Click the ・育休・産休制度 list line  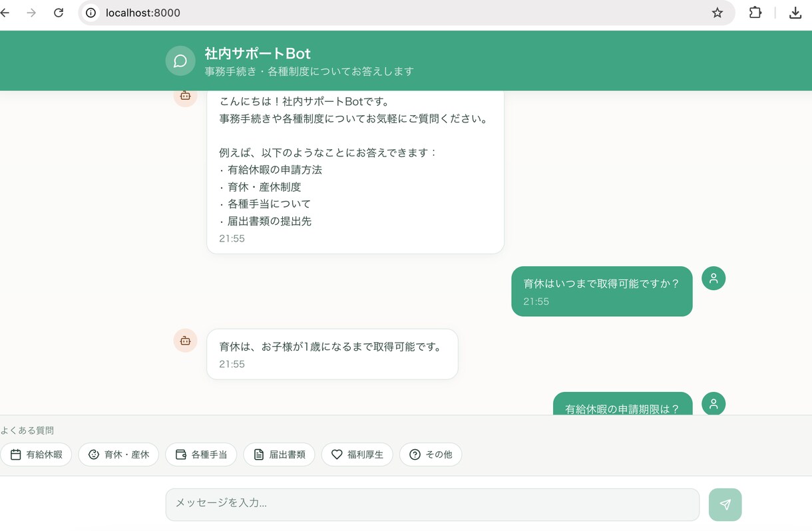click(x=260, y=187)
